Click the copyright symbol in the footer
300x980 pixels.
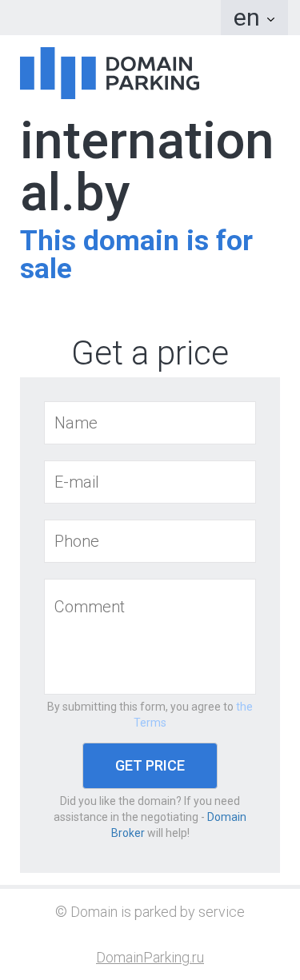(x=61, y=912)
